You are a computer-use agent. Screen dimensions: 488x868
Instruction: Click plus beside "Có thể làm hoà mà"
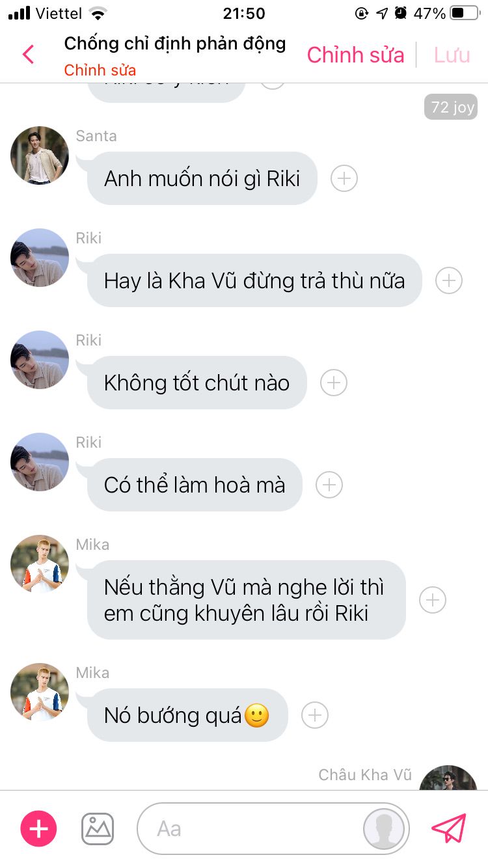329,485
